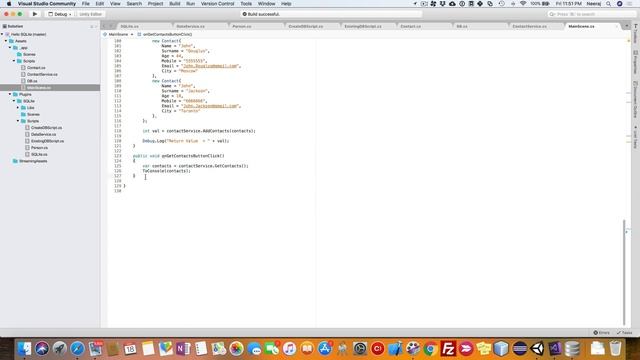Viewport: 640px width, 360px height.
Task: Switch to the ContactService.cs tab
Action: click(x=529, y=26)
